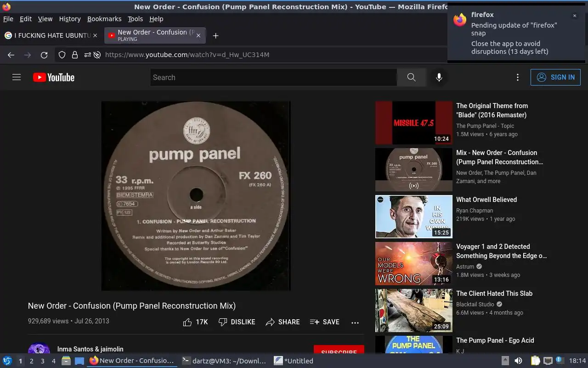Open the Mix New Order Confusion thumbnail
This screenshot has height=368, width=588.
click(414, 170)
